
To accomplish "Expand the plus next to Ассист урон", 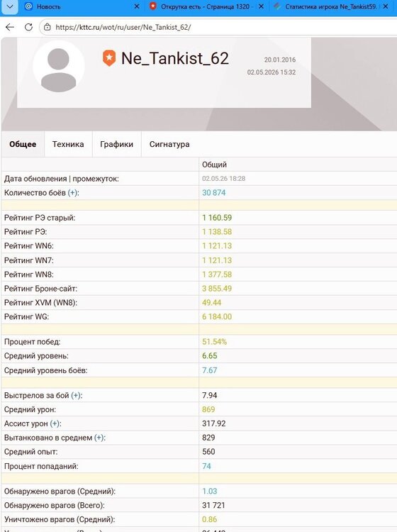I will click(x=55, y=423).
